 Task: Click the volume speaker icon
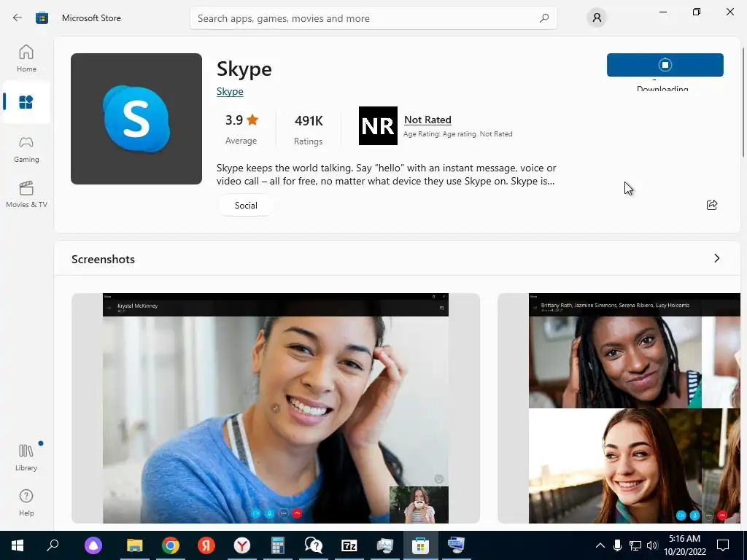pos(652,545)
